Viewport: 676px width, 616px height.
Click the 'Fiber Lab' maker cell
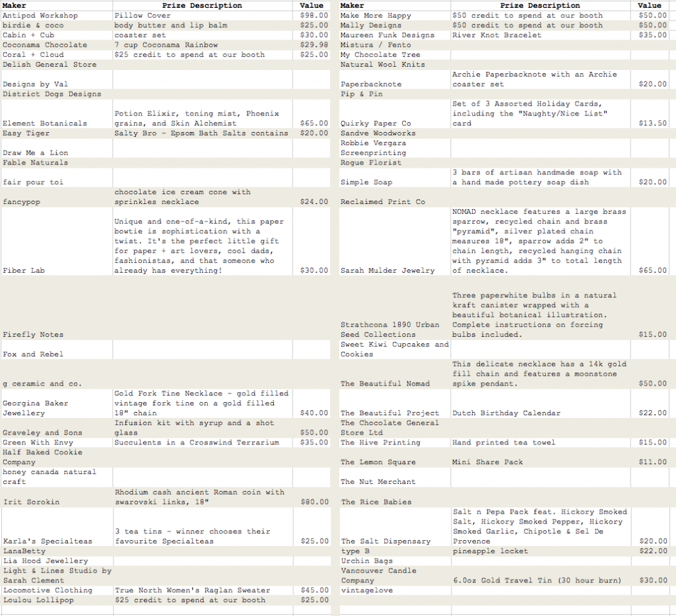(57, 242)
